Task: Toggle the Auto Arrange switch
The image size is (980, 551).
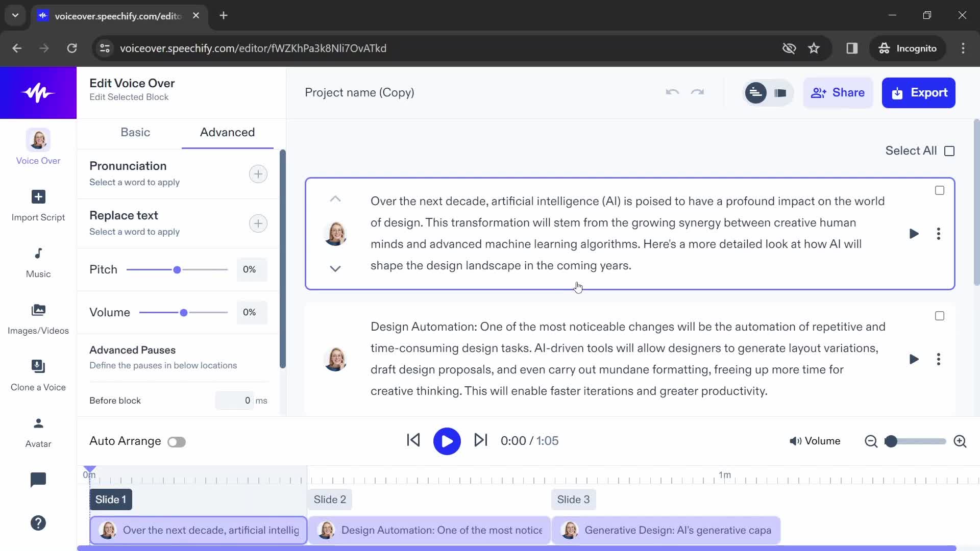Action: click(176, 441)
